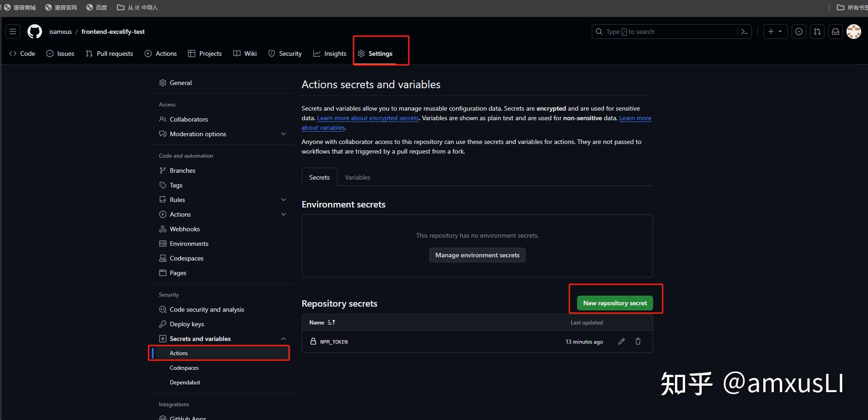Open the create new plus dropdown
This screenshot has width=868, height=420.
tap(775, 32)
